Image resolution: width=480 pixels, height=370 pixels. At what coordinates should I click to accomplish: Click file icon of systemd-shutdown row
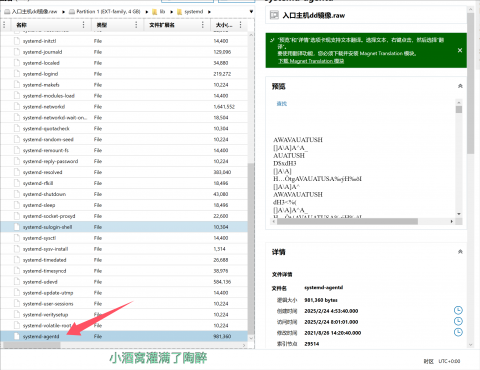(x=17, y=194)
